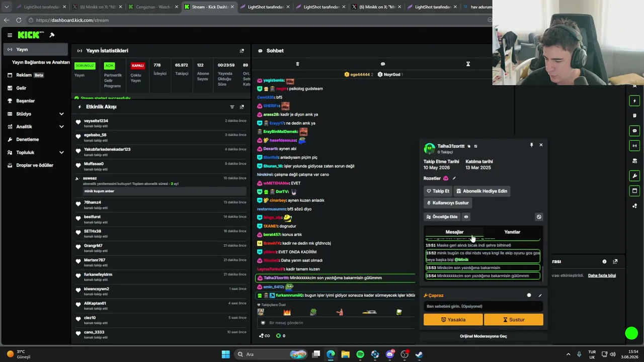
Task: Click the window layout icon in right sidebar
Action: click(x=634, y=191)
